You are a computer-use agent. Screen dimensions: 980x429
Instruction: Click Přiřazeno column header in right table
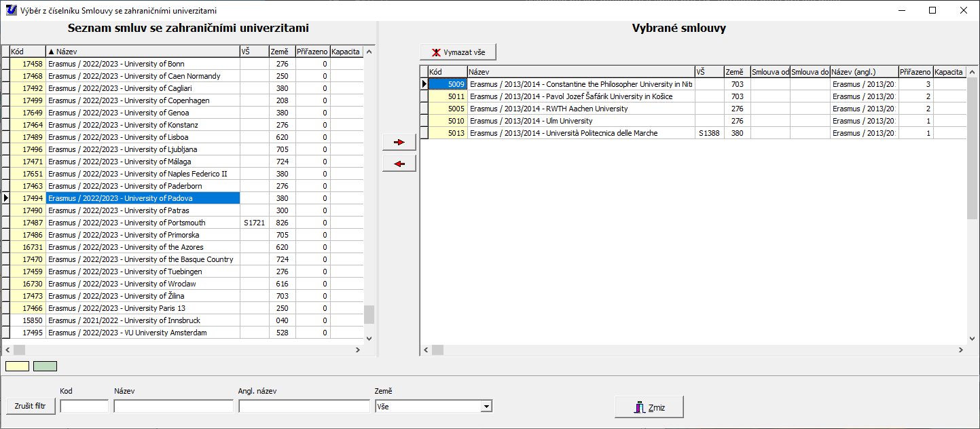tap(915, 72)
